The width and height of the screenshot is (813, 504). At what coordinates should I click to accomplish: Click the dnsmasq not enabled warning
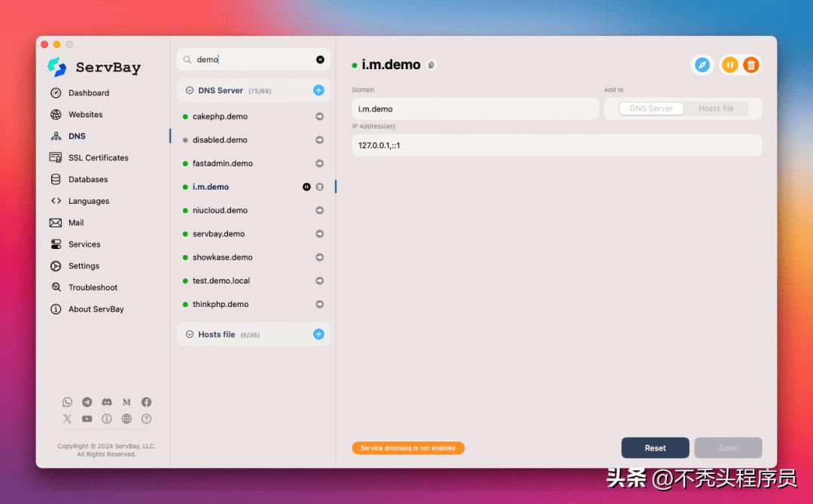point(408,448)
